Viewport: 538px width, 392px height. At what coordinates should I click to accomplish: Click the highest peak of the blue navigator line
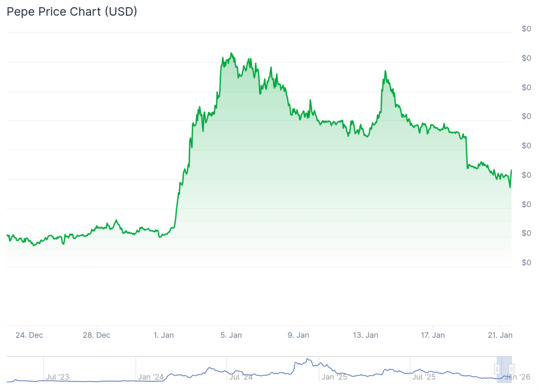point(308,359)
